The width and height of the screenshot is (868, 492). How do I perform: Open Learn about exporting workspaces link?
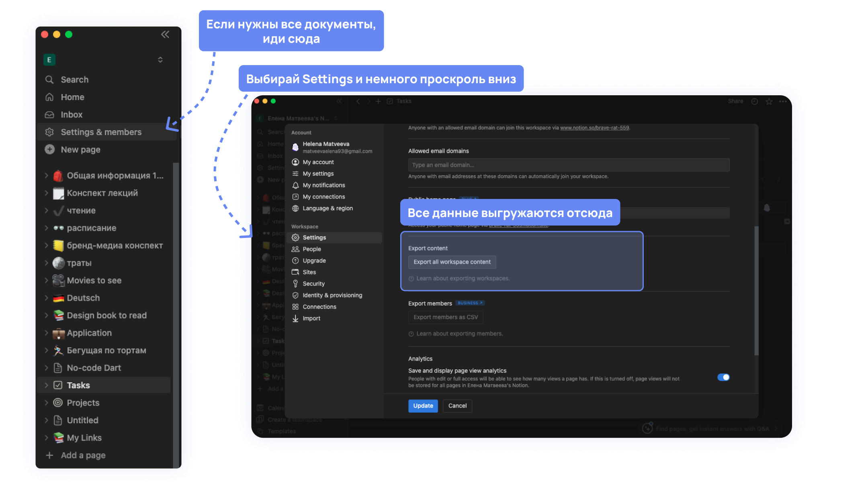point(463,279)
